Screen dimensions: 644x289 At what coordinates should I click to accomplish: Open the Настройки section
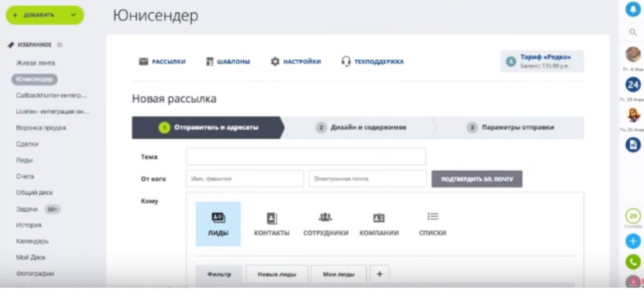303,62
